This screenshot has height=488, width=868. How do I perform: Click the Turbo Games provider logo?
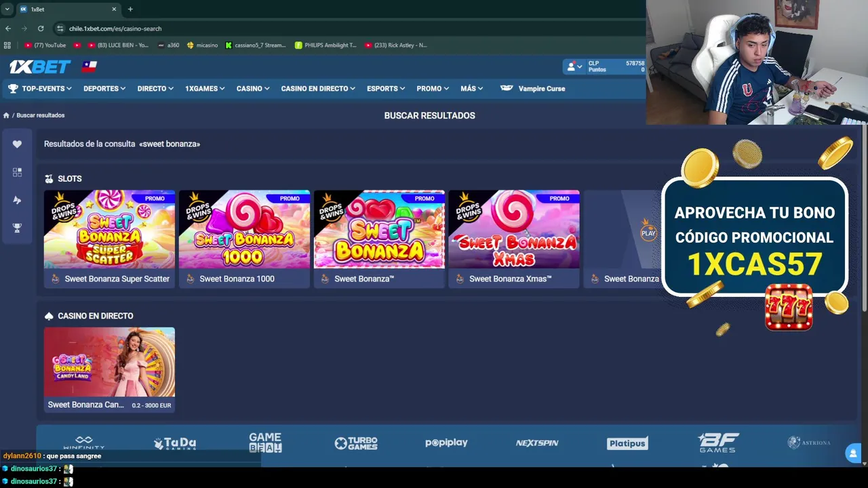(356, 443)
